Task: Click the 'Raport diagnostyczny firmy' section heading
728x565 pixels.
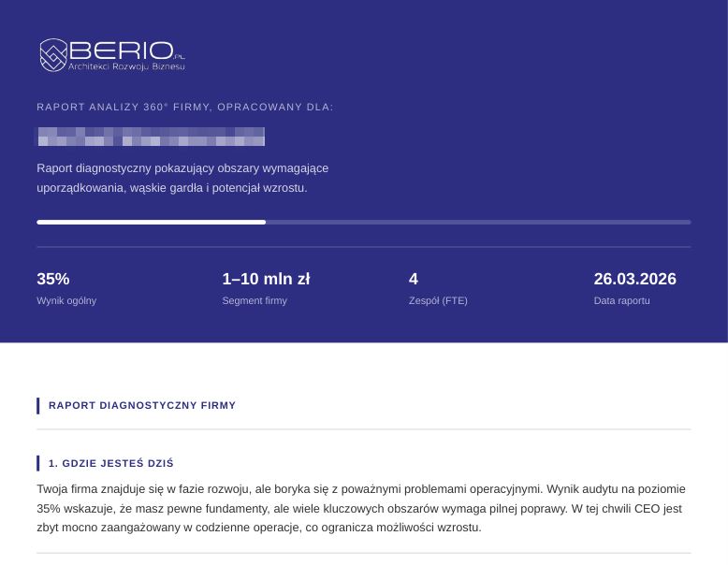Action: pos(142,406)
